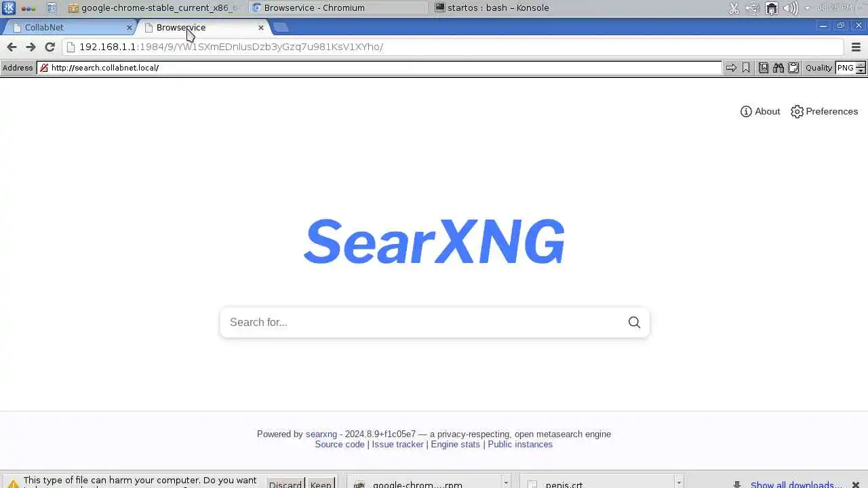Image resolution: width=868 pixels, height=488 pixels.
Task: Focus the SearXNG 'Search for...' field
Action: tap(424, 323)
